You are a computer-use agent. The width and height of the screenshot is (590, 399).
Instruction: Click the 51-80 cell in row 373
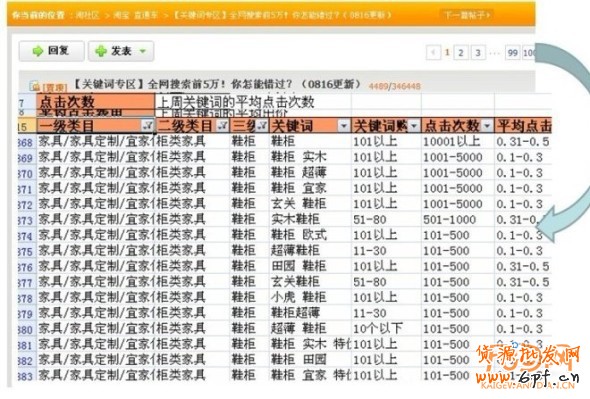(386, 220)
